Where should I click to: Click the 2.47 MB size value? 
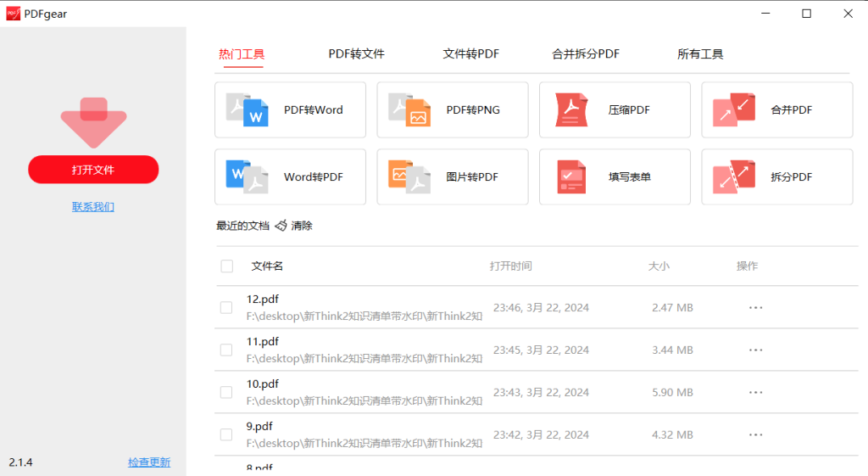click(672, 307)
